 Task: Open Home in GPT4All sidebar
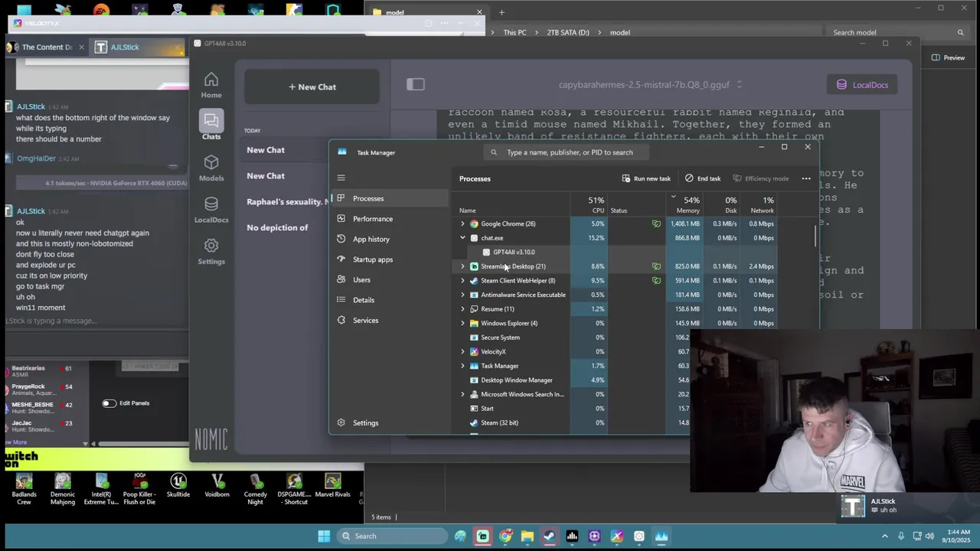[x=211, y=86]
